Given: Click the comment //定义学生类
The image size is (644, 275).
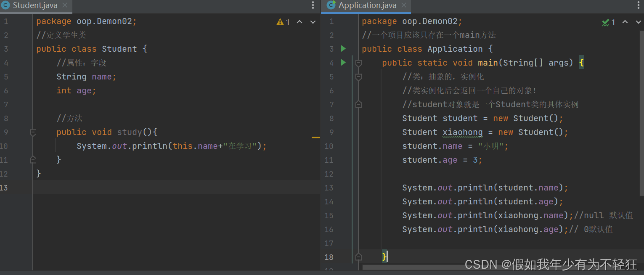Looking at the screenshot, I should click(x=61, y=35).
